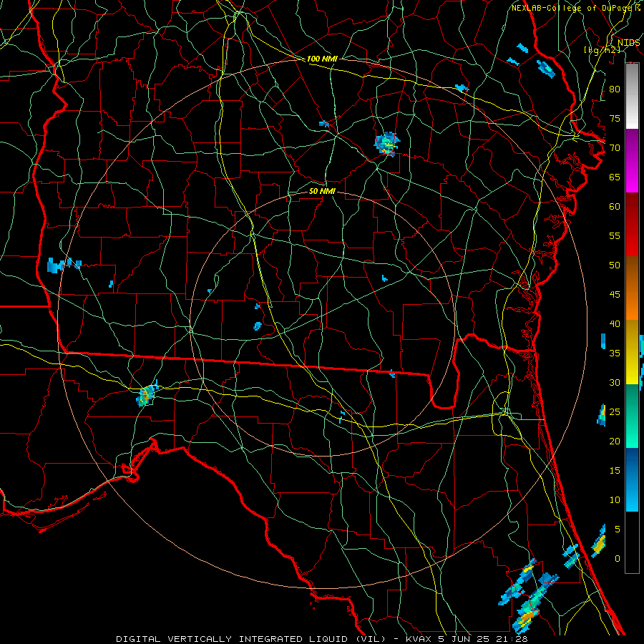Click scale value "60" on the legend

pyautogui.click(x=615, y=207)
